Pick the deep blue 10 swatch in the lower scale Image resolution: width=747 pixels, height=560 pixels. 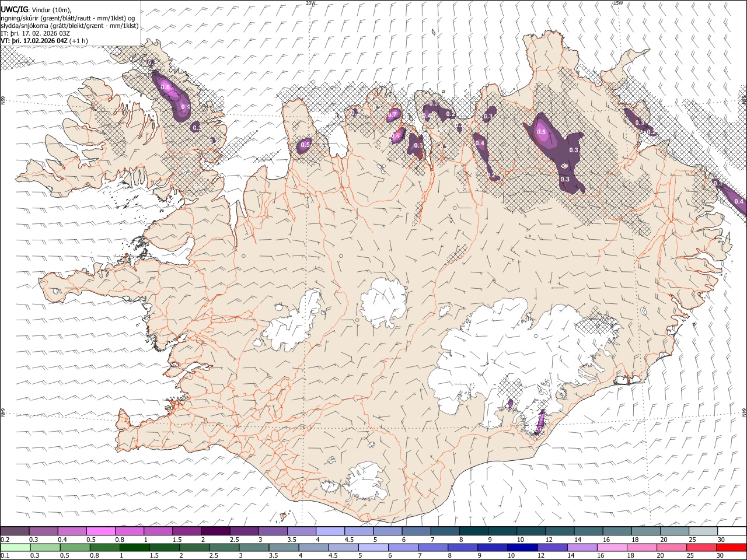pos(522,547)
